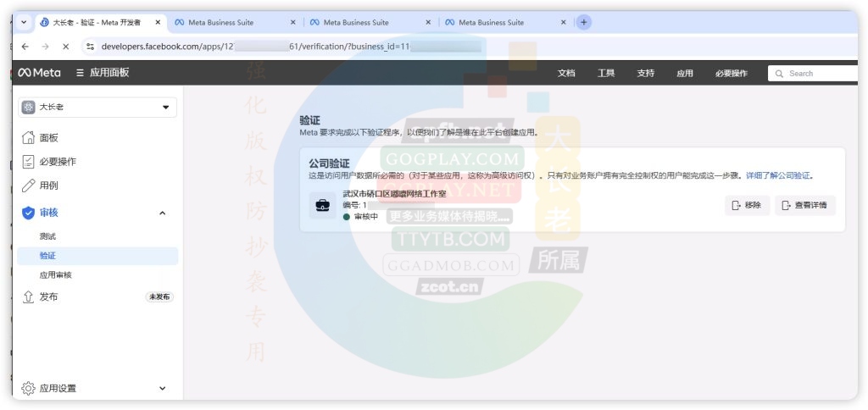This screenshot has height=410, width=868.
Task: Click the 审核 shield icon in sidebar
Action: click(28, 213)
